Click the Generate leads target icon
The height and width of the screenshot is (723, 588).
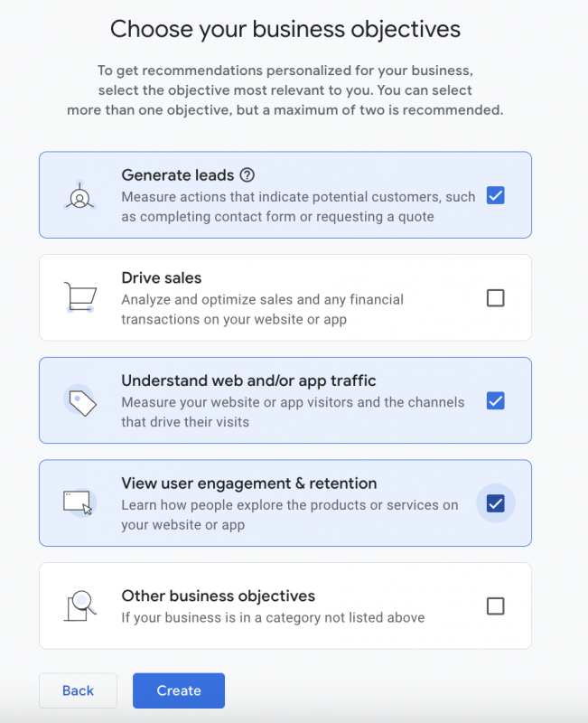[80, 196]
